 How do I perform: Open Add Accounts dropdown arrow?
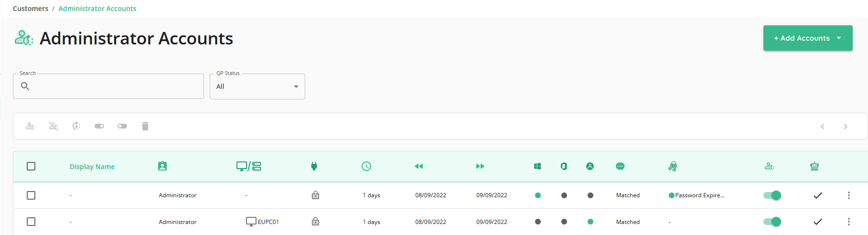pyautogui.click(x=839, y=38)
